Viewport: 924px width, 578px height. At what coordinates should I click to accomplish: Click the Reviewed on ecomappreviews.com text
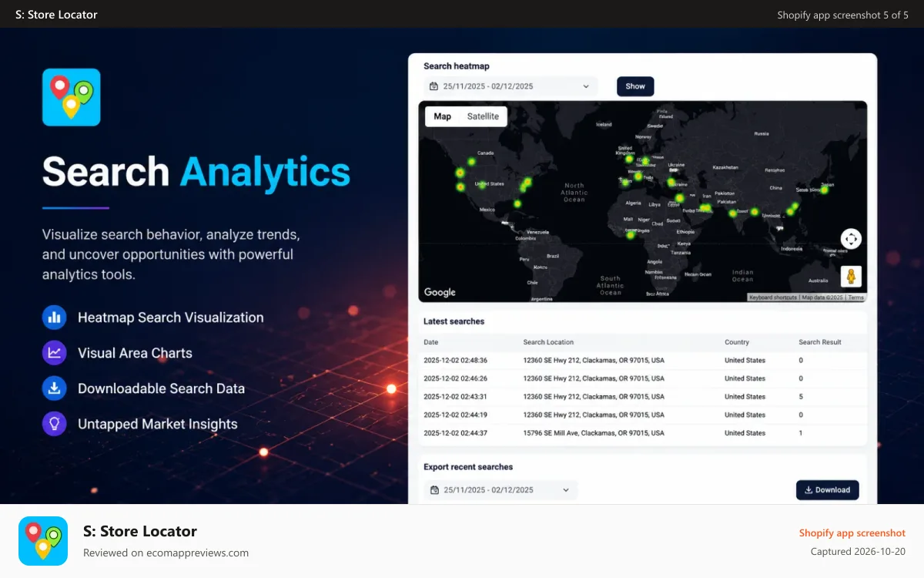[x=166, y=553]
